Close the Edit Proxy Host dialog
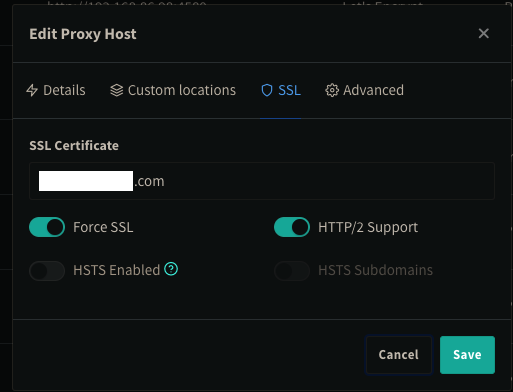 [x=484, y=33]
